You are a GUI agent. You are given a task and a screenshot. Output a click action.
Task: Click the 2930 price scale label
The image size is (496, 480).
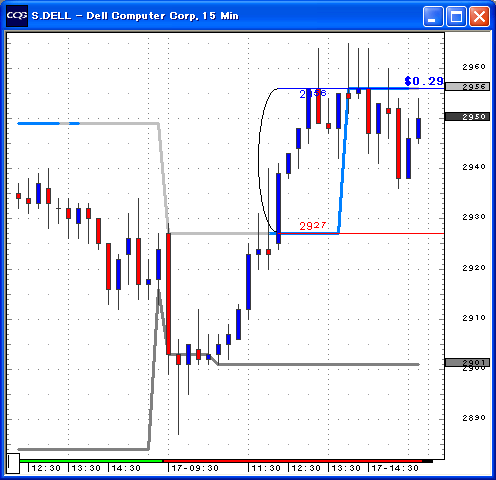pyautogui.click(x=474, y=217)
